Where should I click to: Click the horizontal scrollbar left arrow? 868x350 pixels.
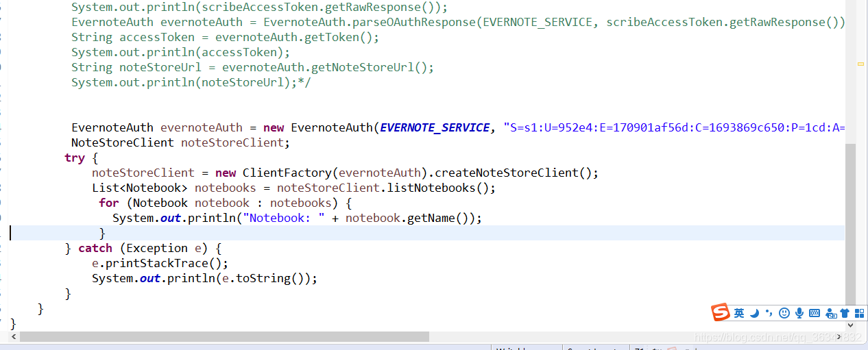click(14, 336)
